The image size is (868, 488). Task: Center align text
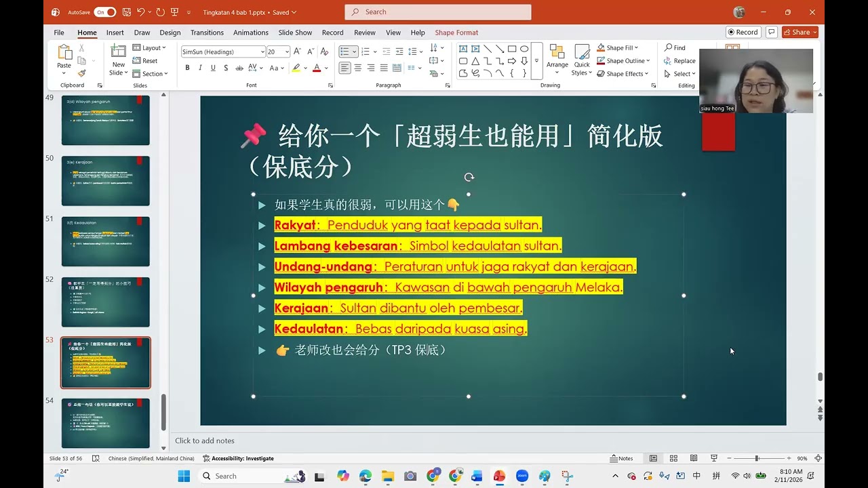358,68
